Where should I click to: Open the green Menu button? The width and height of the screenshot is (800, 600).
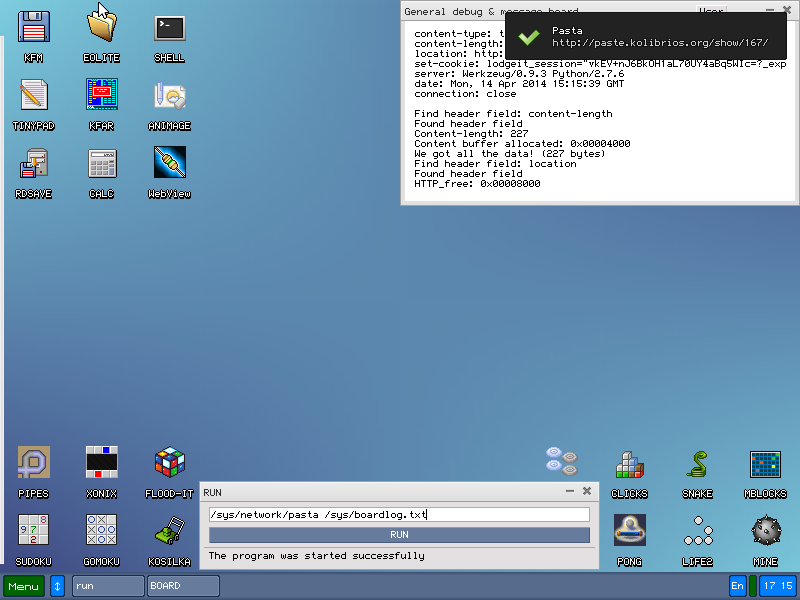click(x=24, y=586)
